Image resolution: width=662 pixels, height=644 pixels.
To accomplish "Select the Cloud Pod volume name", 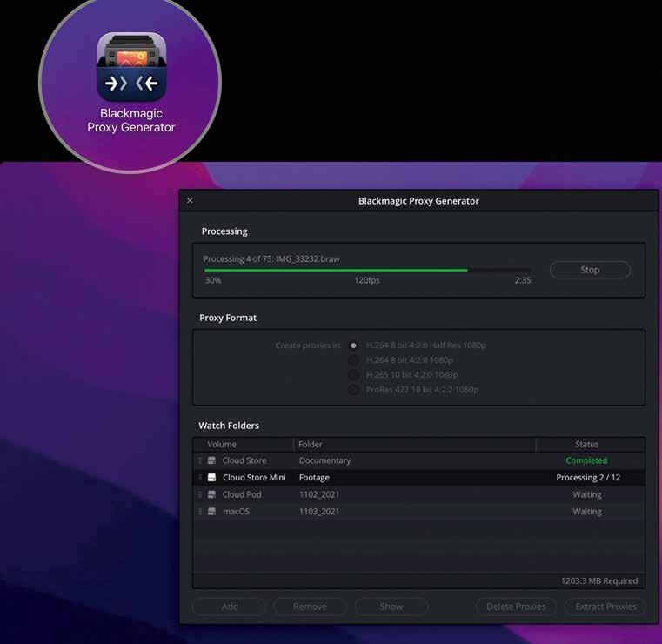I will pos(242,494).
